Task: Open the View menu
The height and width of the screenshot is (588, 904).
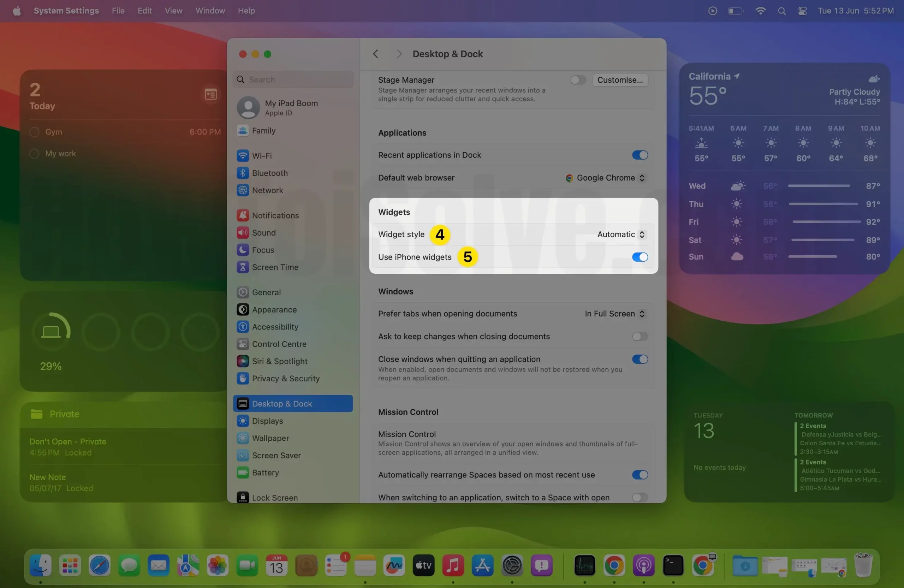Action: 173,11
